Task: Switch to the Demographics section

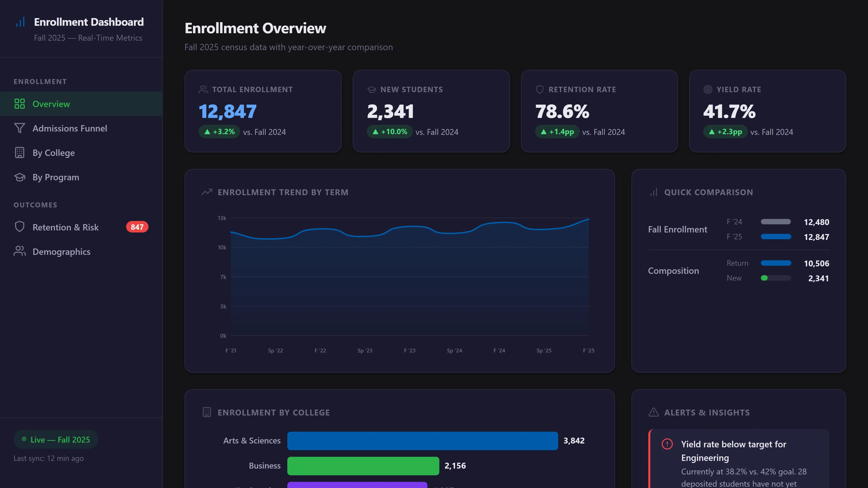Action: point(61,252)
